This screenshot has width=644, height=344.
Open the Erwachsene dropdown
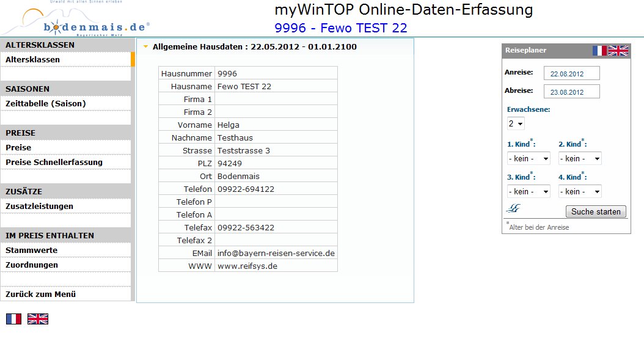[x=516, y=123]
